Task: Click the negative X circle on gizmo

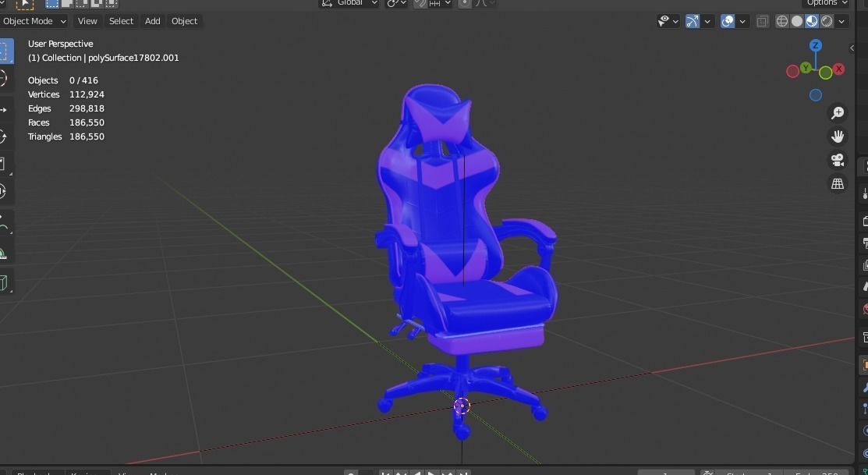Action: [792, 72]
